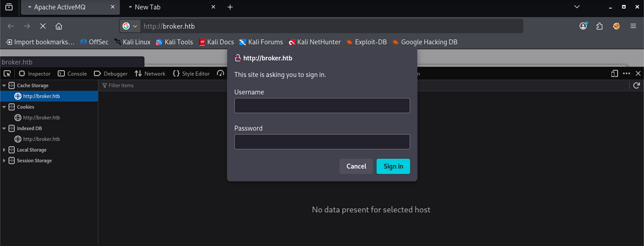Open a new browser tab with plus
The height and width of the screenshot is (246, 644).
tap(230, 7)
